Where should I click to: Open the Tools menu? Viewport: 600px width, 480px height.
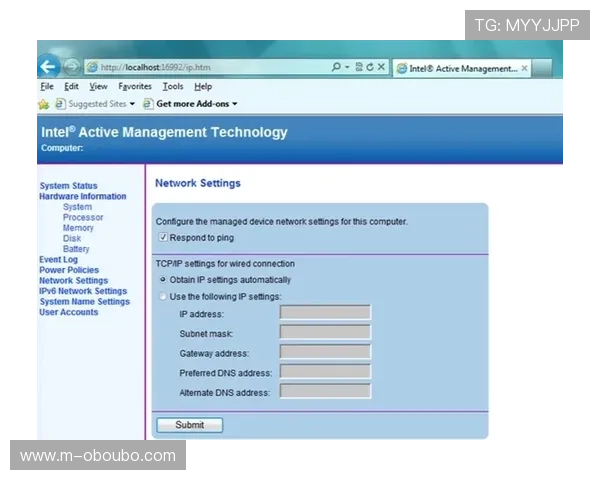tap(173, 87)
